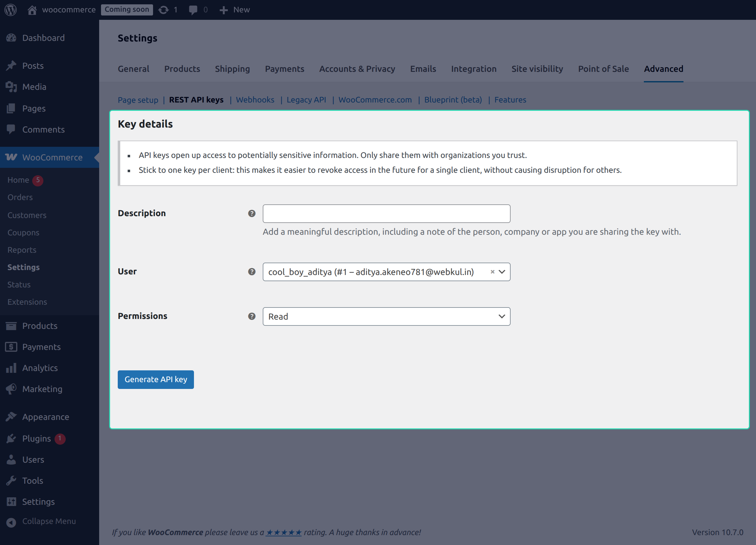Open the Permissions Read dropdown
Screen dimensions: 756x545
[386, 316]
